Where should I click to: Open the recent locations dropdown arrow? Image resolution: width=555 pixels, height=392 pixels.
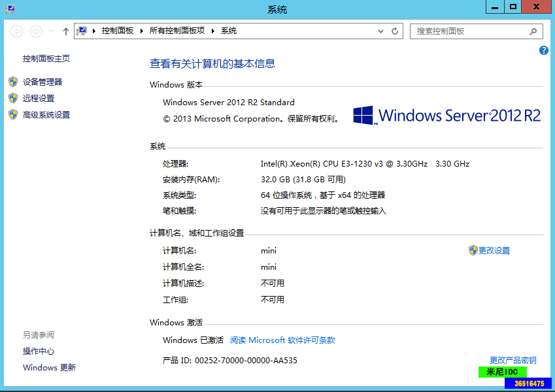pyautogui.click(x=51, y=31)
